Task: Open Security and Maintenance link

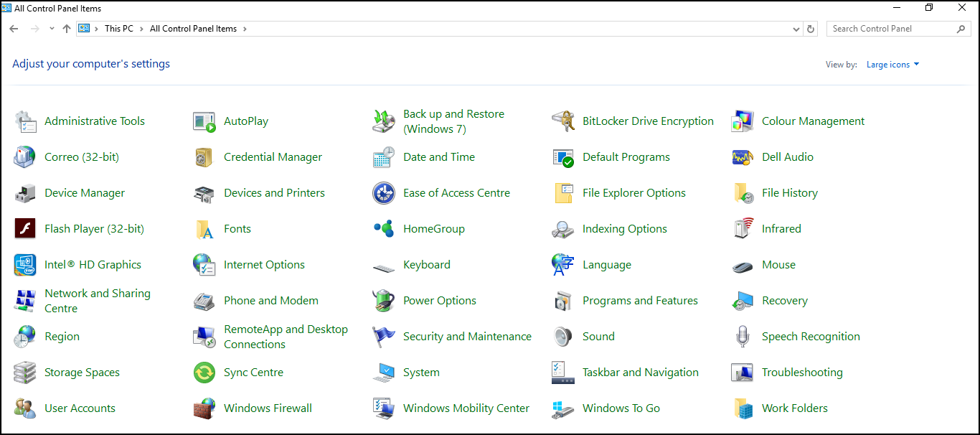Action: pyautogui.click(x=467, y=337)
